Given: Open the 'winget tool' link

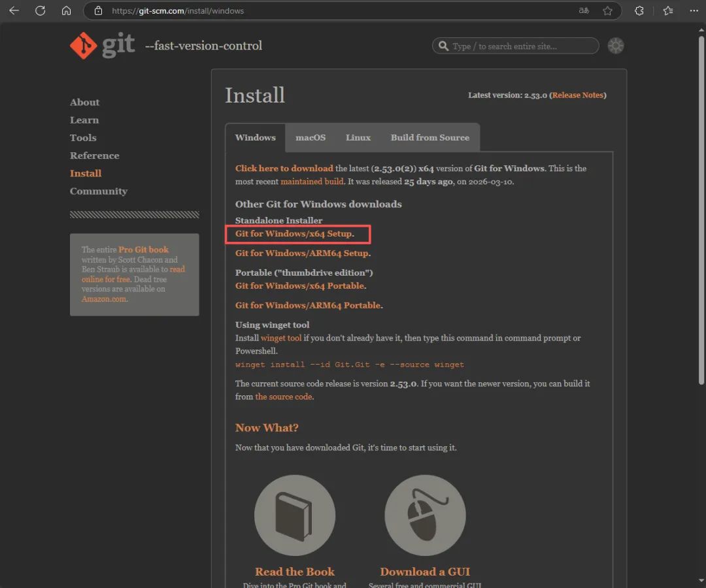Looking at the screenshot, I should [x=281, y=338].
